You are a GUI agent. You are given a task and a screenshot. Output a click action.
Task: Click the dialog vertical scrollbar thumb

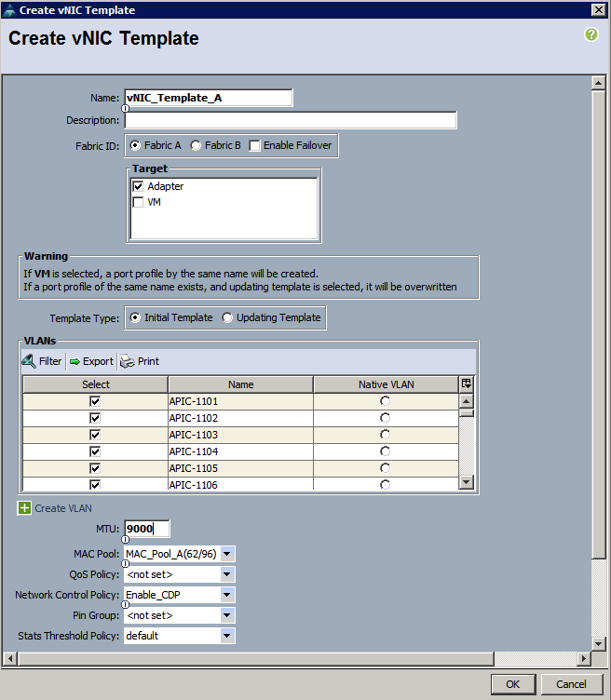598,324
